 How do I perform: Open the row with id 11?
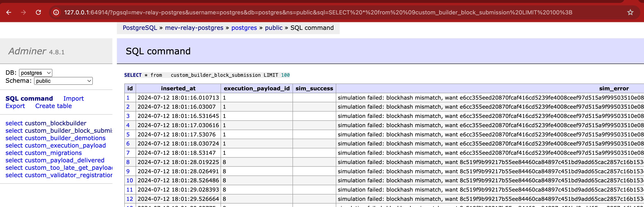pos(130,190)
